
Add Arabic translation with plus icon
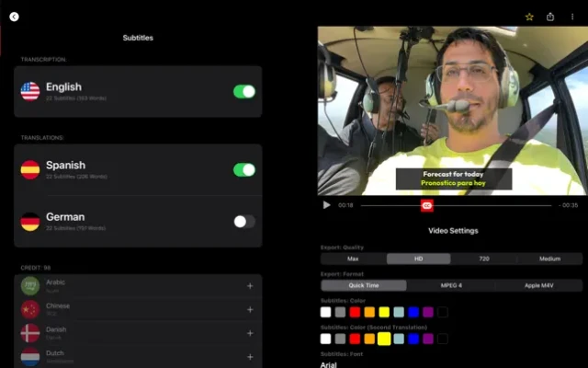250,285
